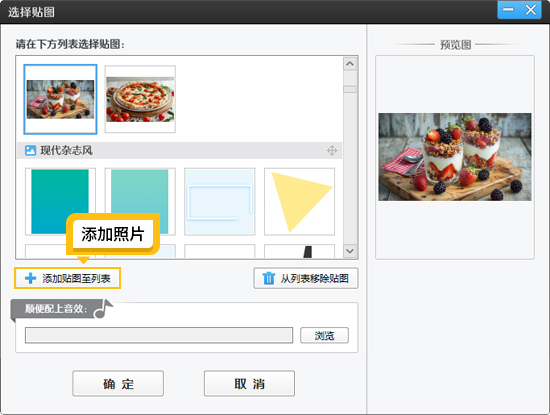Screen dimensions: 550x415
Task: Click the music note icon near 顺便配上音效
Action: (x=103, y=309)
